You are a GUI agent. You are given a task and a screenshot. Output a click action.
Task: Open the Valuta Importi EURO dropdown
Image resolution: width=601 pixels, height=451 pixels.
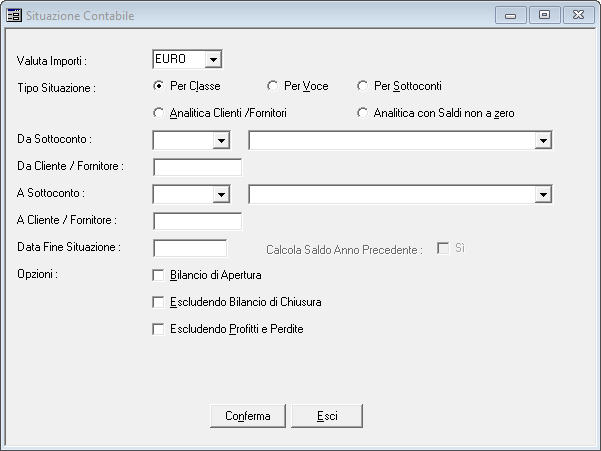pos(213,59)
